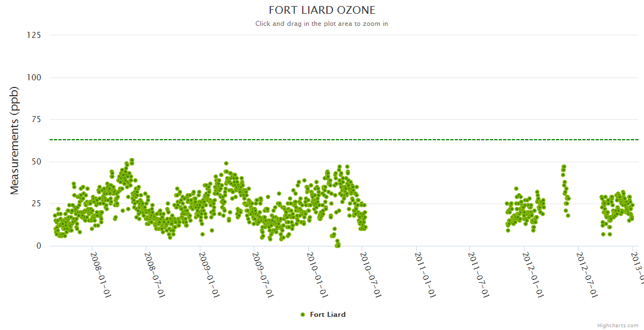Click the 2009-07-01 x-axis date label
Viewport: 644px width, 330px height.
click(263, 274)
